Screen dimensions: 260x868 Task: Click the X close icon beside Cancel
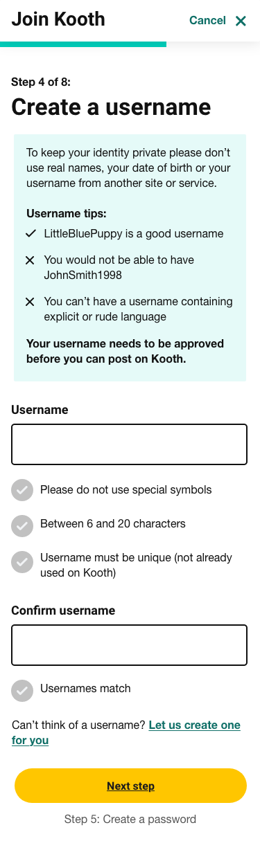pos(241,21)
